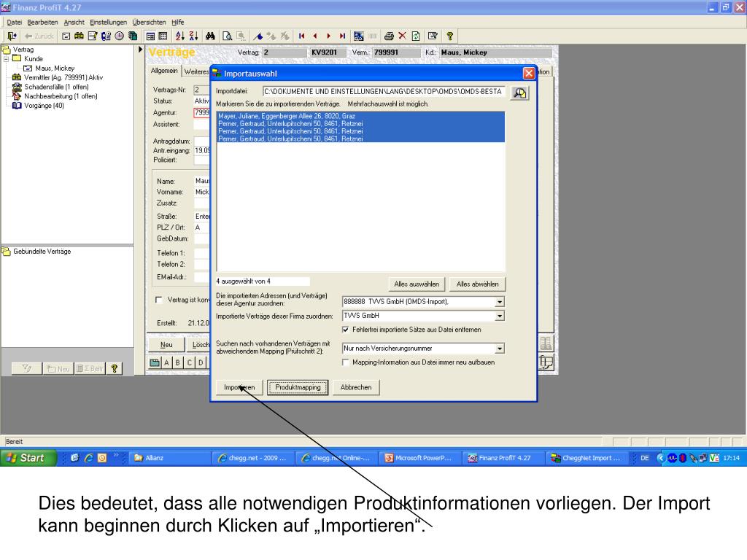Image resolution: width=747 pixels, height=560 pixels.
Task: Go to next record arrow
Action: click(329, 36)
